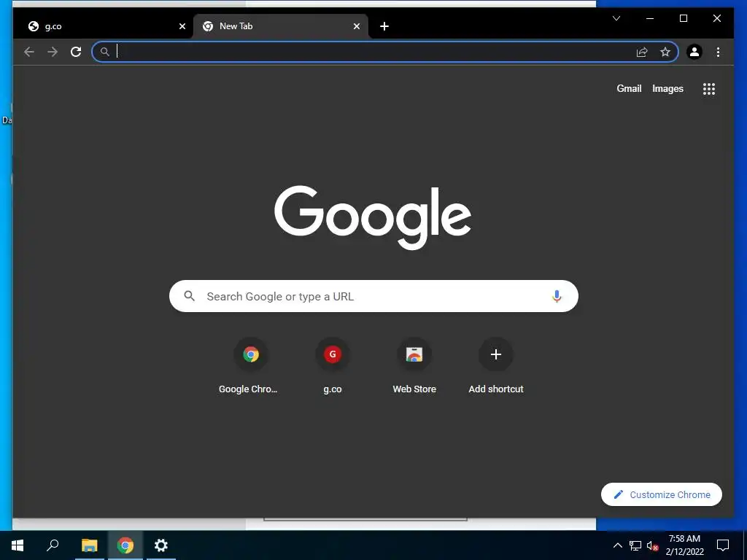Reload the current page
The width and height of the screenshot is (747, 560).
[x=76, y=52]
